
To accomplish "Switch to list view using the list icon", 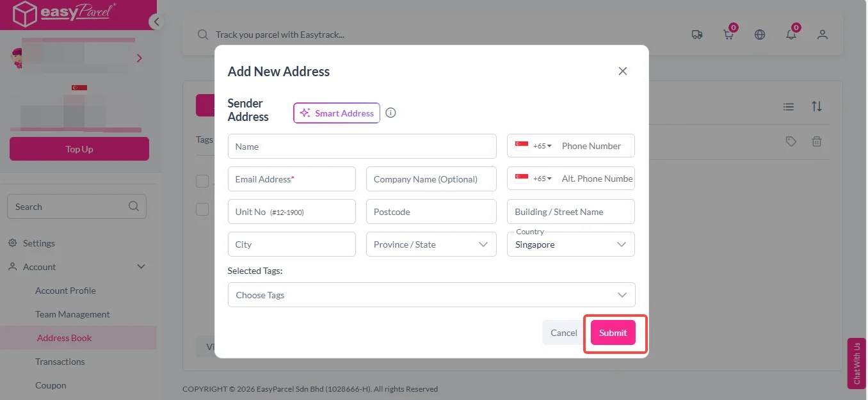I will click(x=788, y=106).
